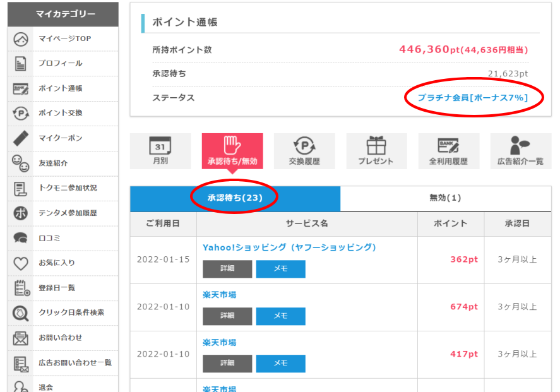This screenshot has width=560, height=392.
Task: Click the お気に入り heart icon
Action: [21, 263]
